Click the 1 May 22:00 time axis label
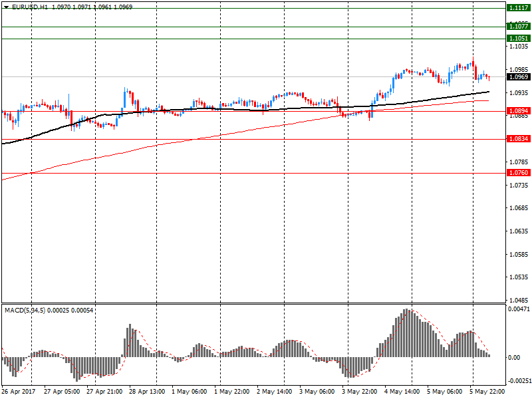The height and width of the screenshot is (399, 532). 231,392
